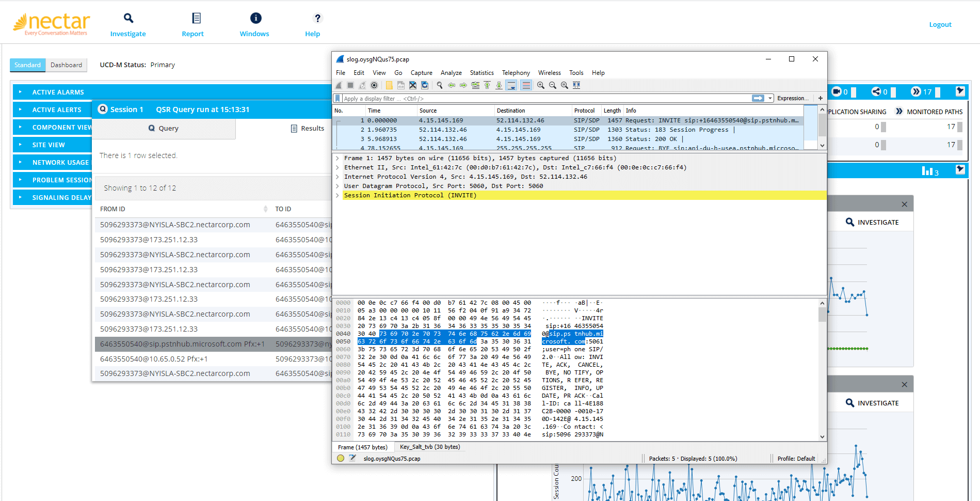Expand the NETWORK USAGE panel
This screenshot has width=980, height=501.
click(x=52, y=162)
